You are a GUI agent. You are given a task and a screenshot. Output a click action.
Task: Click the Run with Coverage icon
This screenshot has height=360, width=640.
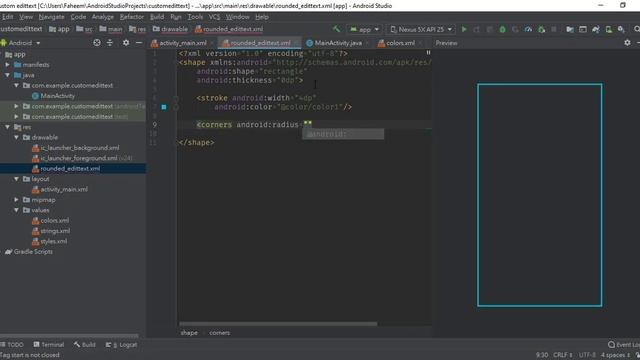point(516,29)
